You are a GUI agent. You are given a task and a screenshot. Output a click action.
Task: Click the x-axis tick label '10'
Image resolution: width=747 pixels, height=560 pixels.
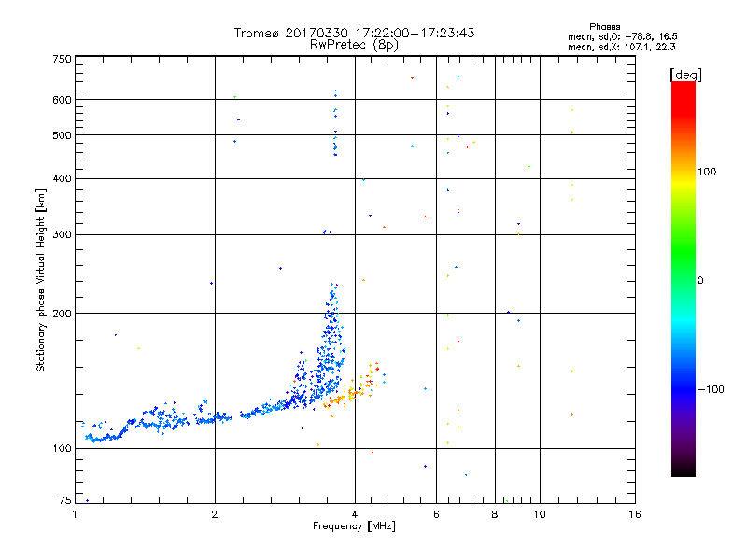pos(540,514)
